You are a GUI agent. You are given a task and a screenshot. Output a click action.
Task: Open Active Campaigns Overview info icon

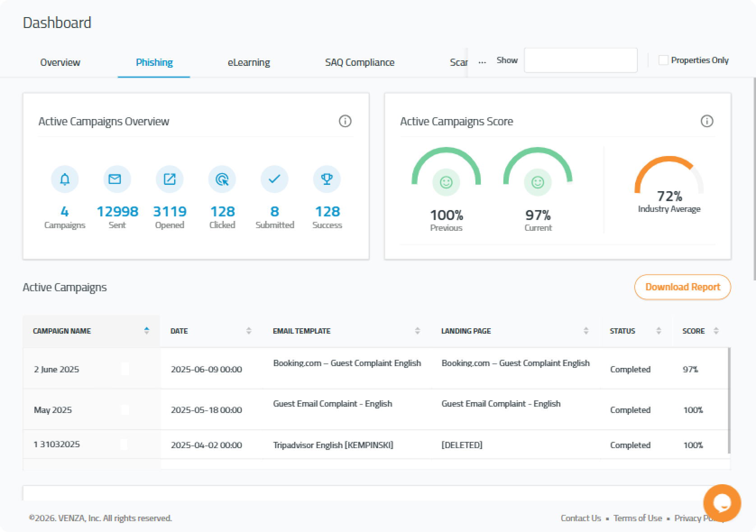345,121
